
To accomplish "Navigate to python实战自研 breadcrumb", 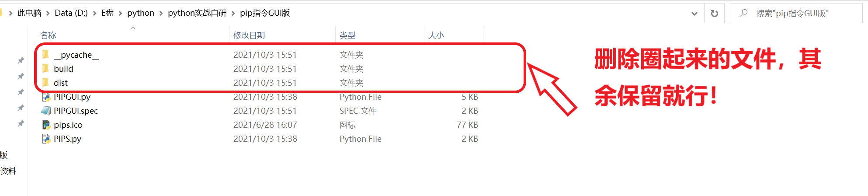I will point(197,13).
